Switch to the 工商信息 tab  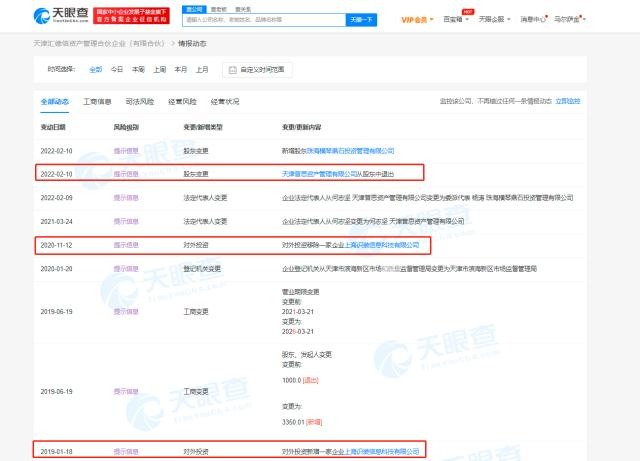(97, 101)
